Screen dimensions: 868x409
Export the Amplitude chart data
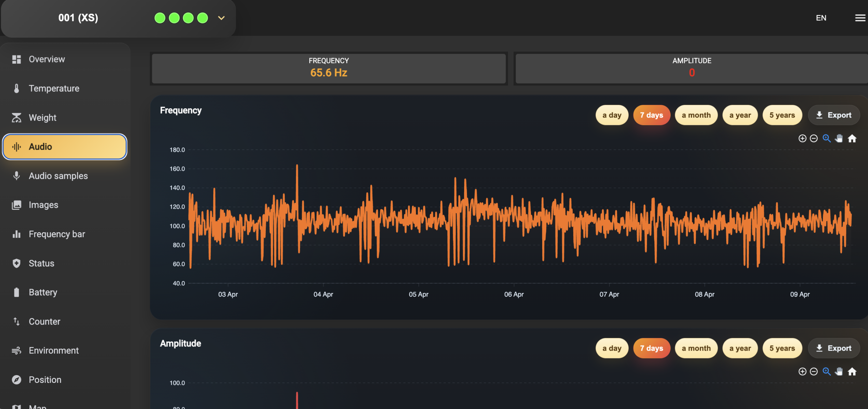coord(834,349)
